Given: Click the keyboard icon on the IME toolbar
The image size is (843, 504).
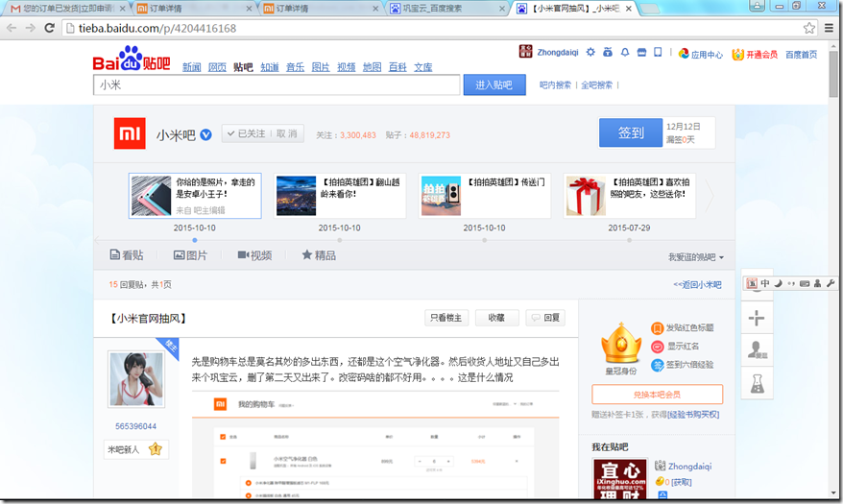Looking at the screenshot, I should click(805, 283).
